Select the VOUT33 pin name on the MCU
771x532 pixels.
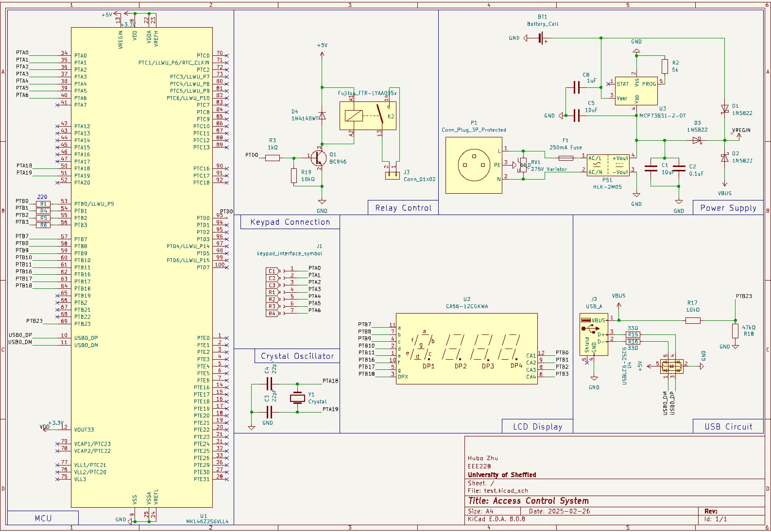(84, 430)
